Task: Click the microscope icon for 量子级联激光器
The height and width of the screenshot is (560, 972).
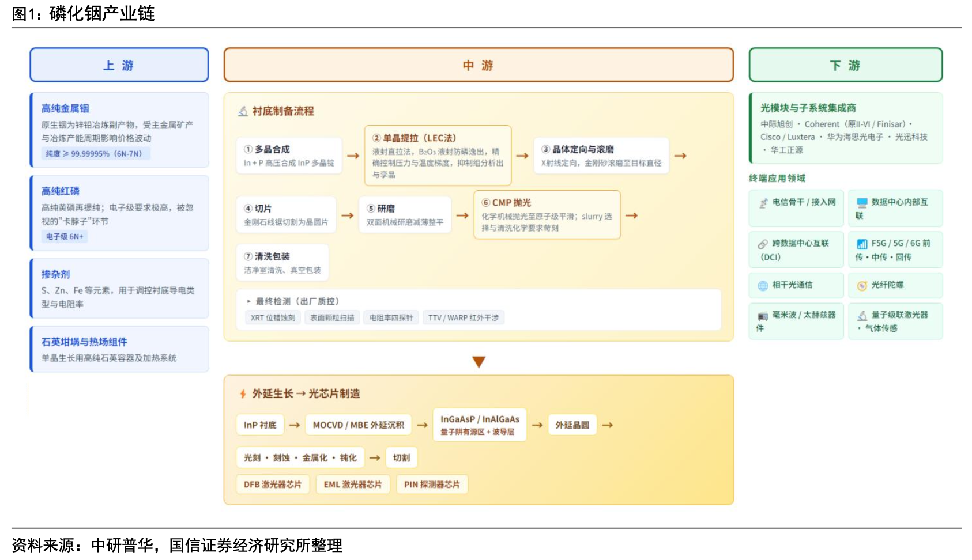Action: (862, 316)
